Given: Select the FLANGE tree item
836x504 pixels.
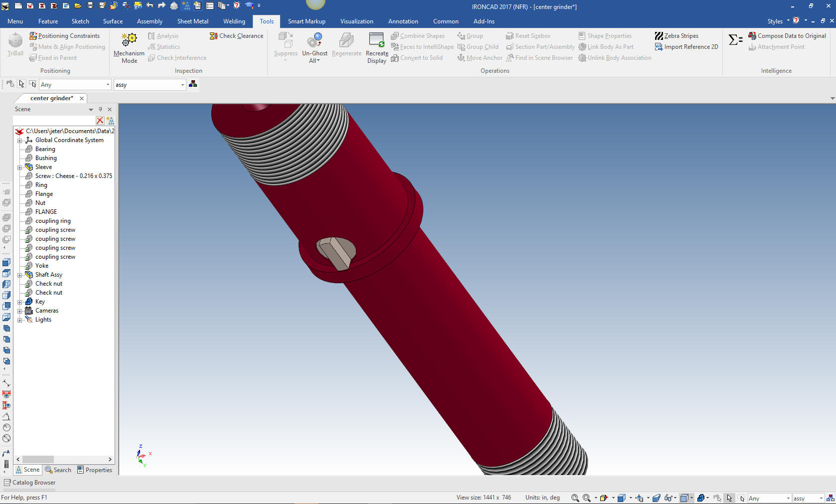Looking at the screenshot, I should [46, 212].
